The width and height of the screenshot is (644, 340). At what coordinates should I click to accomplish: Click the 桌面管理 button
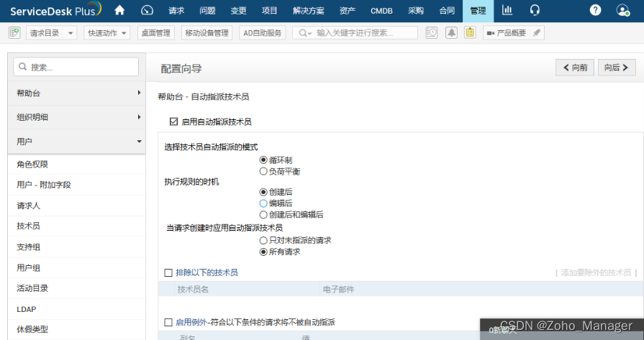tap(156, 33)
